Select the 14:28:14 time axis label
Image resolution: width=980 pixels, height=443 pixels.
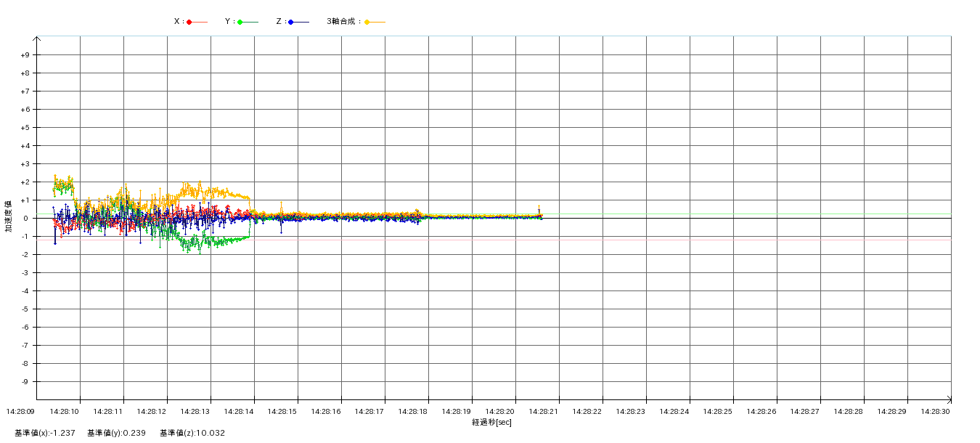pos(238,412)
